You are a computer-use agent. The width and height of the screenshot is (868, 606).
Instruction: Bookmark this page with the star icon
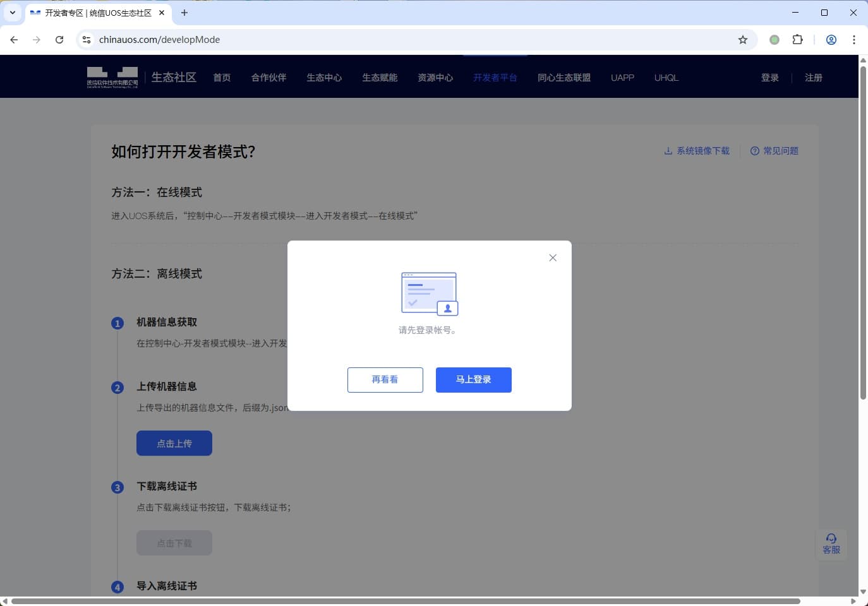point(743,40)
